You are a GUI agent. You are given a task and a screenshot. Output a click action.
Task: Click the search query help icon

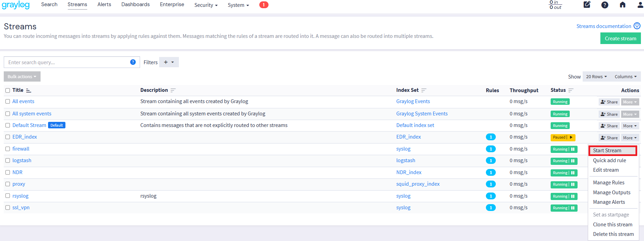(x=133, y=62)
